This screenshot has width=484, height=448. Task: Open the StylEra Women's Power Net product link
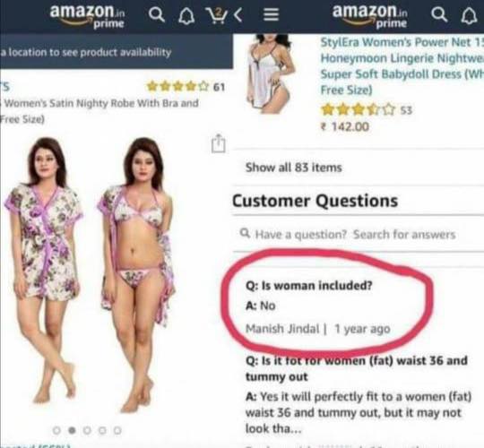(402, 65)
